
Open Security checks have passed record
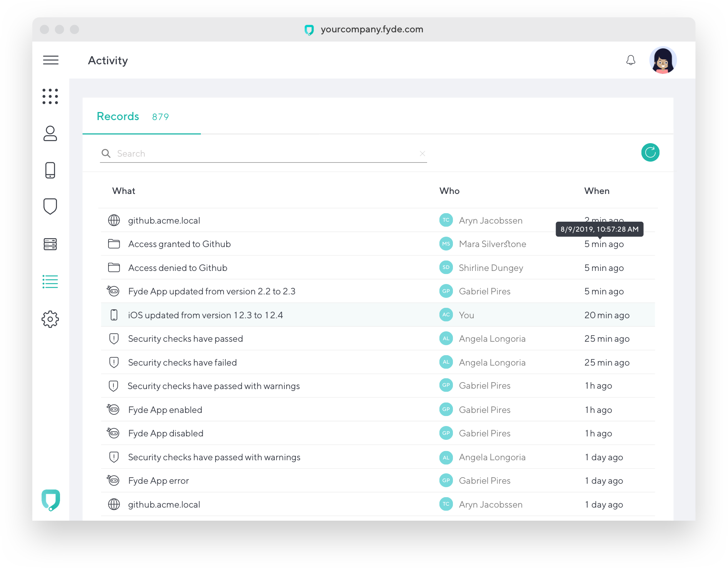185,339
